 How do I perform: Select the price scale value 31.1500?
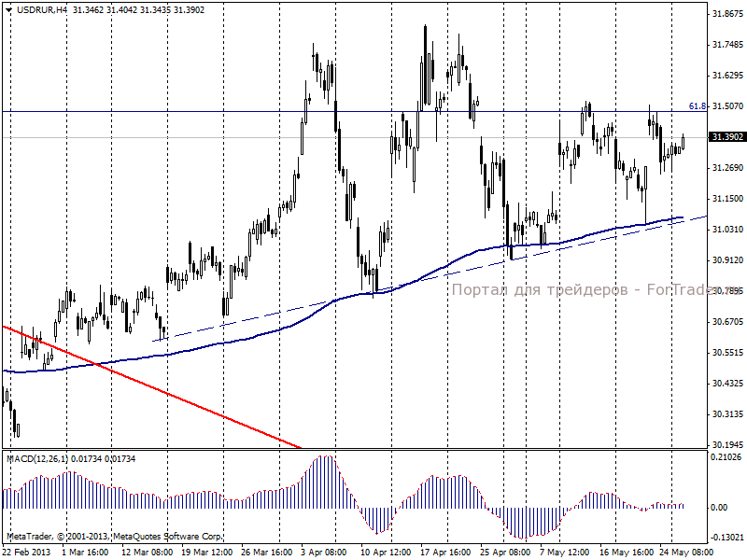[x=727, y=199]
